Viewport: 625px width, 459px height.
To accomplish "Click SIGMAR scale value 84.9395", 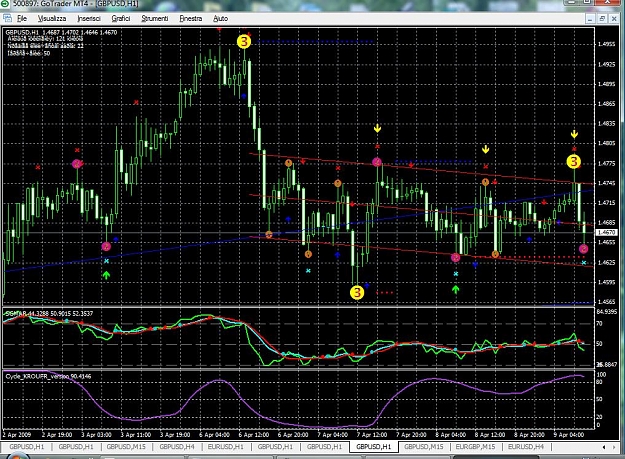I will click(607, 312).
